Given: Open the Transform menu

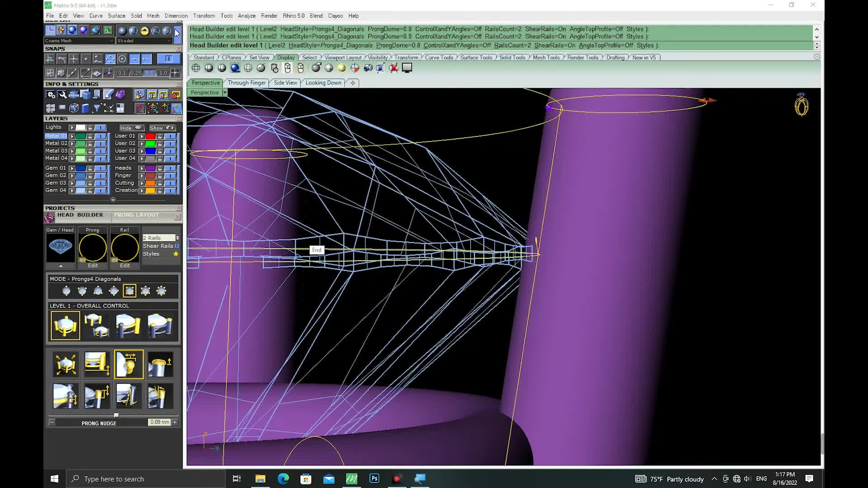Looking at the screenshot, I should 204,16.
